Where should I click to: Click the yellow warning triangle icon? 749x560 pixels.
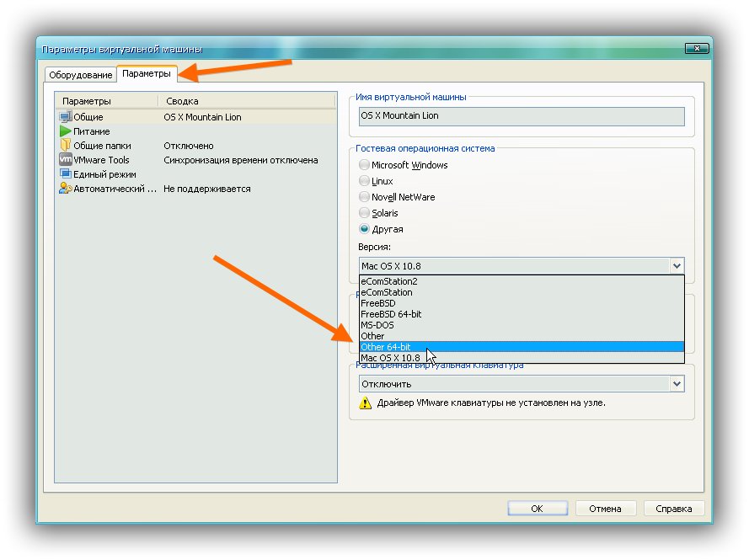click(365, 403)
